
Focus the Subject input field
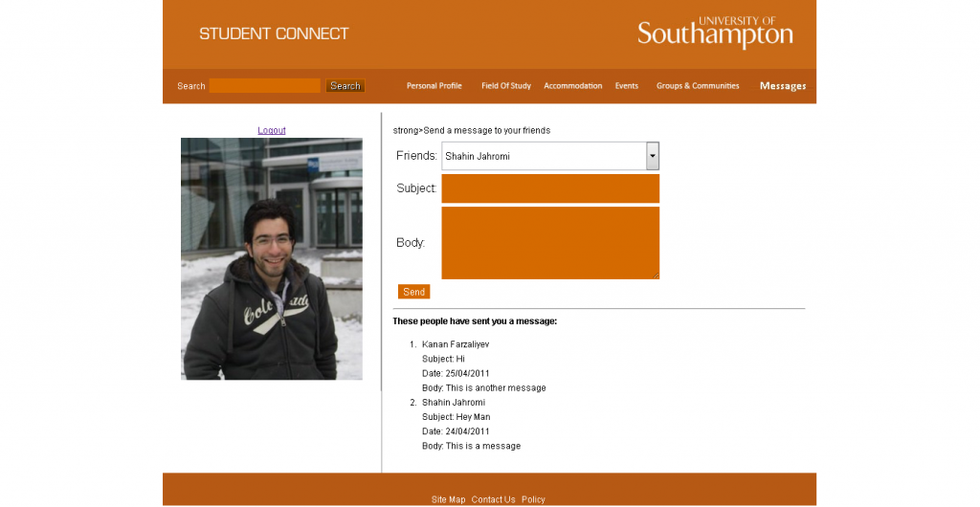[550, 188]
